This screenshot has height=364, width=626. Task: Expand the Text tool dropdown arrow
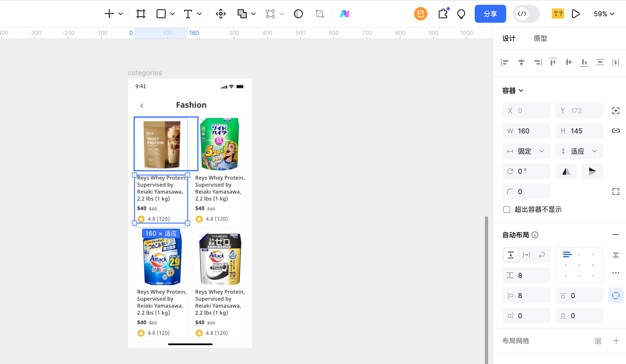pyautogui.click(x=199, y=14)
